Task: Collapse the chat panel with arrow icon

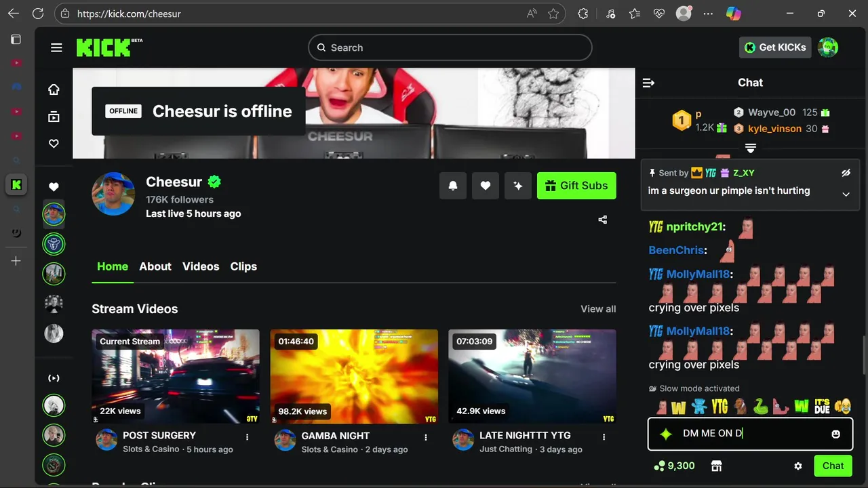Action: pos(648,83)
